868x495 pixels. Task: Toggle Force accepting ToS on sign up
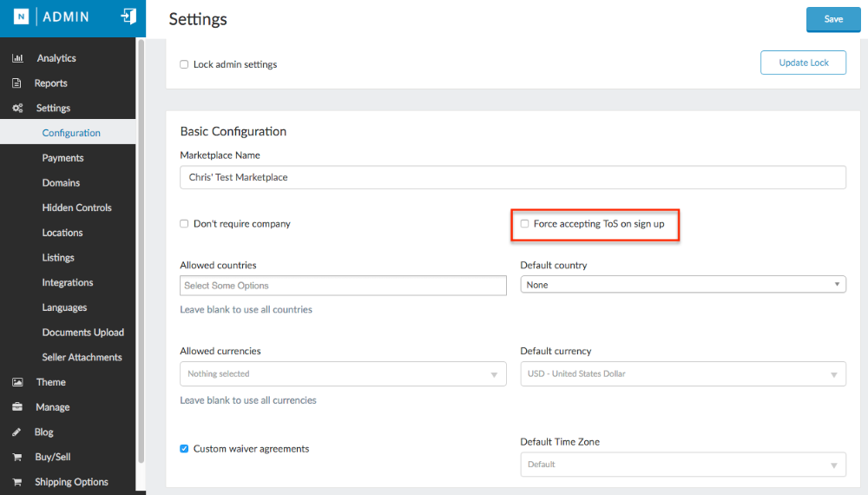[x=524, y=224]
